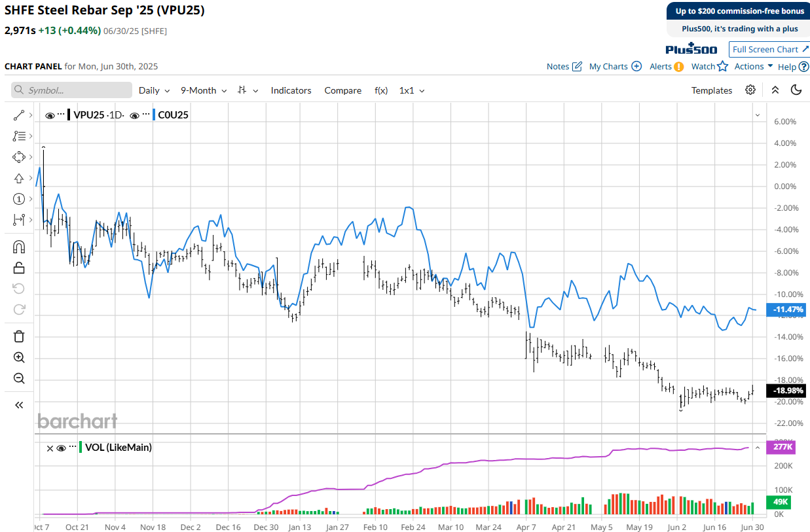Open the Daily interval dropdown
Image resolution: width=810 pixels, height=532 pixels.
tap(154, 90)
